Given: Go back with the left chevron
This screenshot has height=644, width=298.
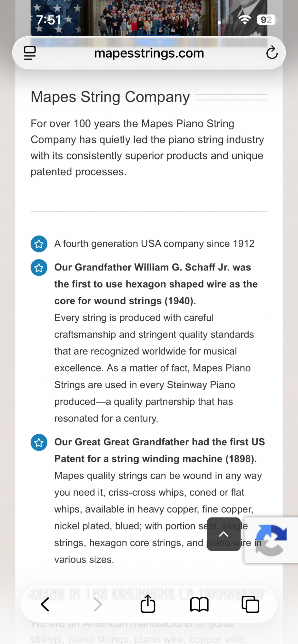Looking at the screenshot, I should [x=45, y=604].
